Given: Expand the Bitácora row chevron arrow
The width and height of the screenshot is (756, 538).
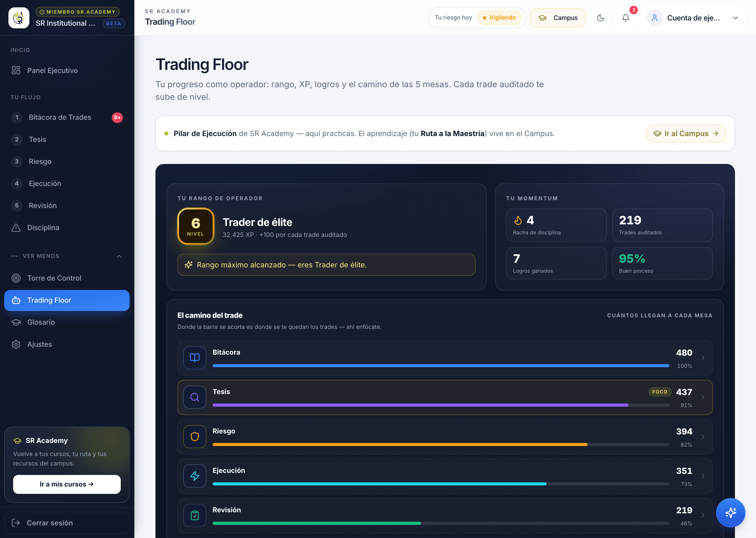Looking at the screenshot, I should (x=703, y=358).
